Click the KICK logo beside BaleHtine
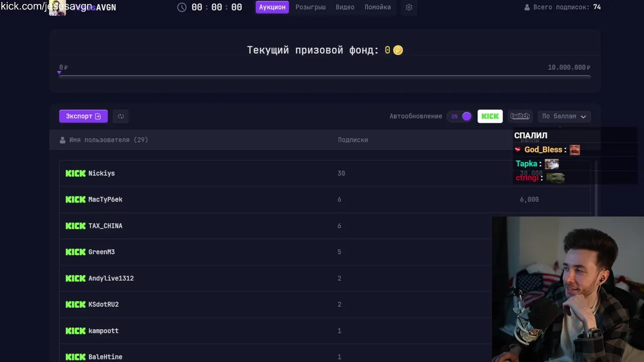The height and width of the screenshot is (362, 644). click(75, 357)
